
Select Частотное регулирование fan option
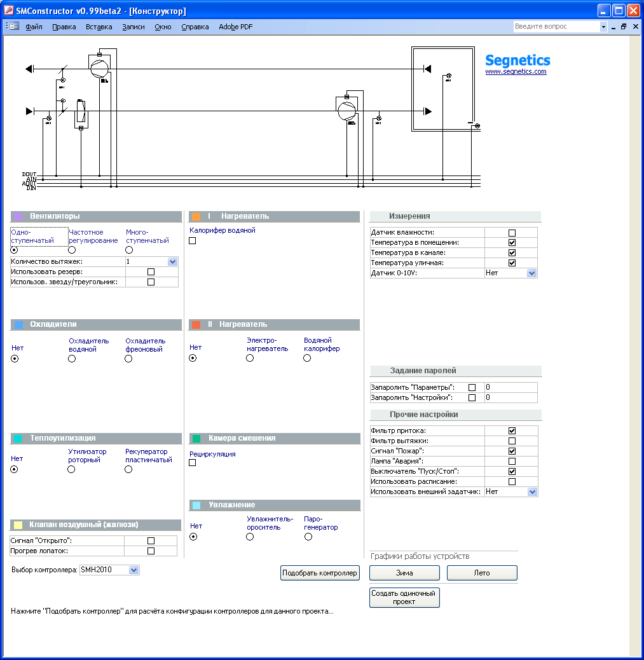click(x=72, y=250)
